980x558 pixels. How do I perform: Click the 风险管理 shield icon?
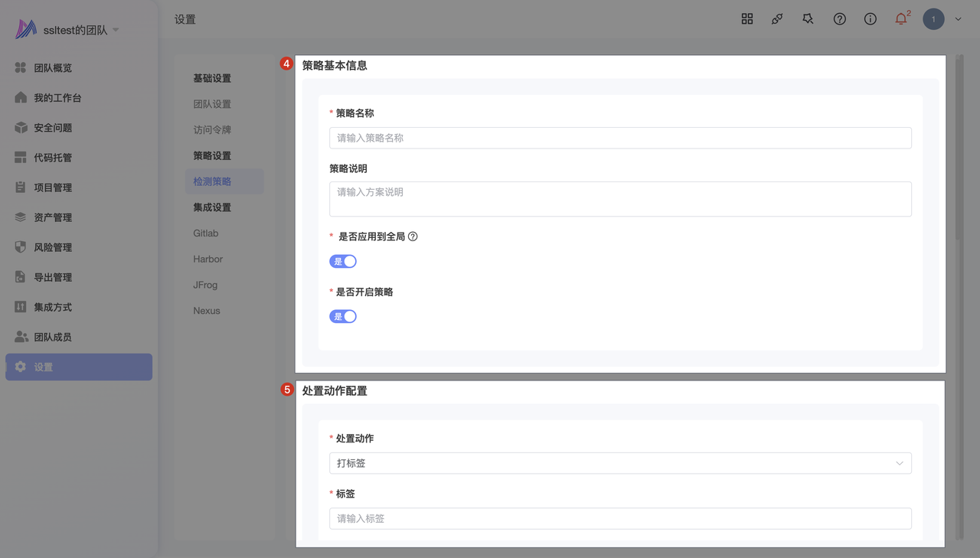21,247
